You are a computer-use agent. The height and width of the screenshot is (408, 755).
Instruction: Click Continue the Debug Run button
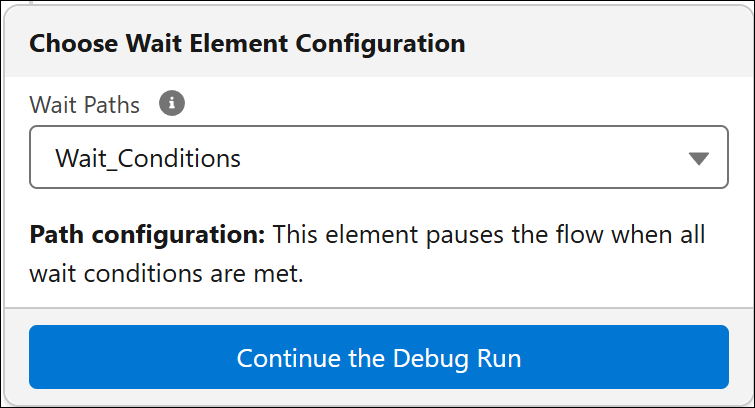click(379, 357)
